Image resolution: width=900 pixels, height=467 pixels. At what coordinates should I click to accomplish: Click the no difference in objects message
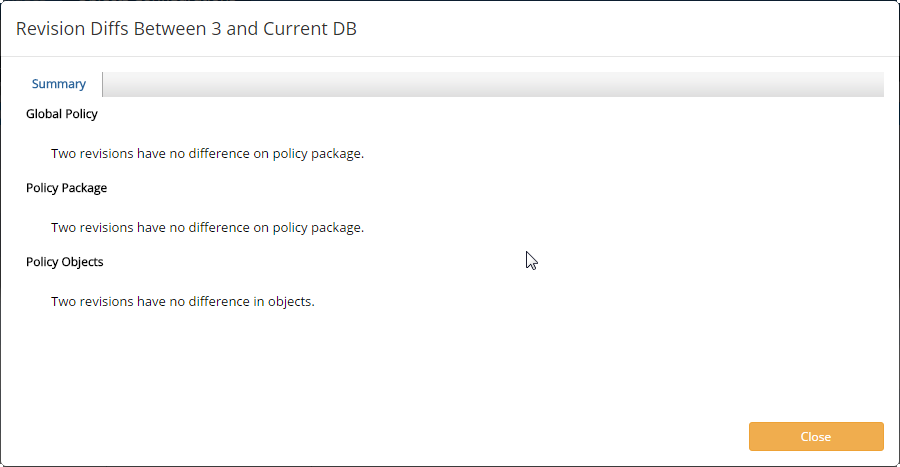[183, 301]
